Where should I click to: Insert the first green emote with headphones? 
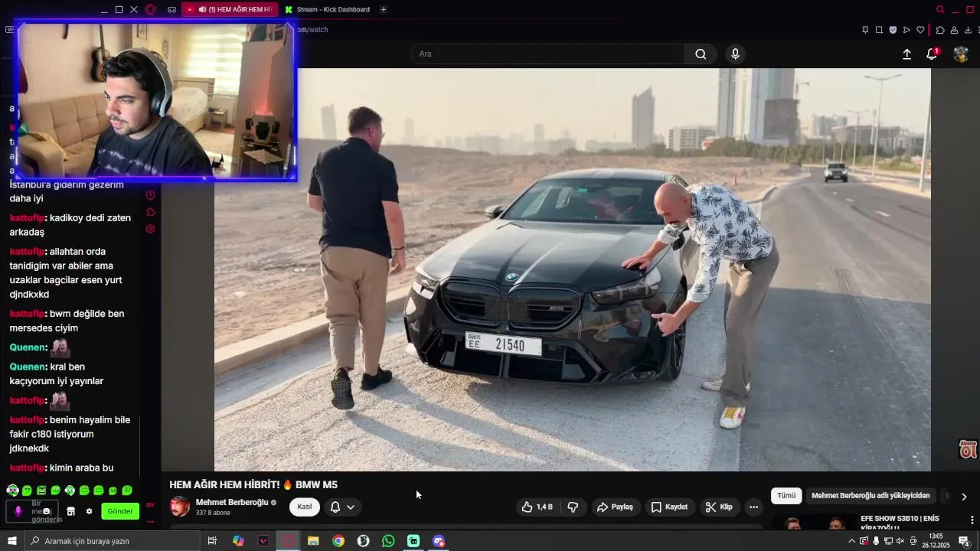(x=12, y=491)
